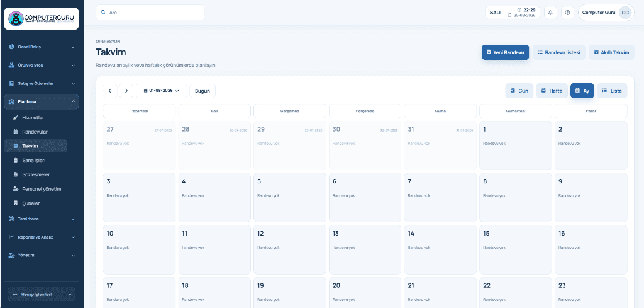This screenshot has height=308, width=644.
Task: Click the notification bell icon
Action: click(x=550, y=13)
